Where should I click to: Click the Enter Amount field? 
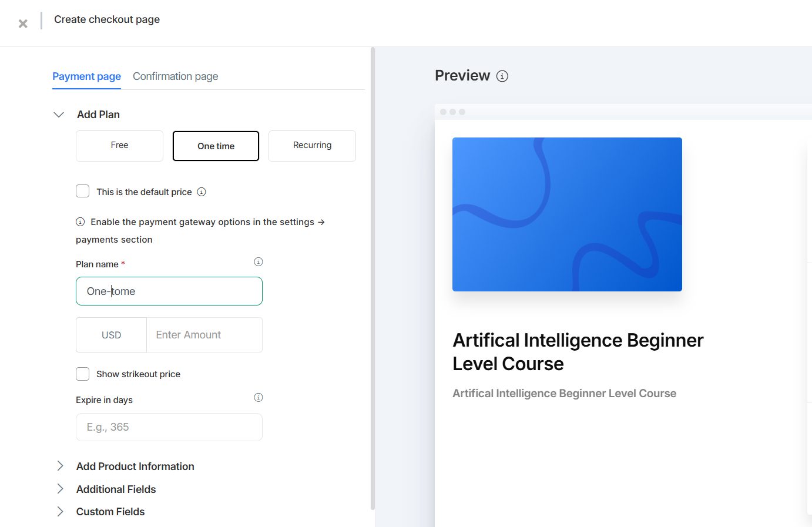[204, 334]
